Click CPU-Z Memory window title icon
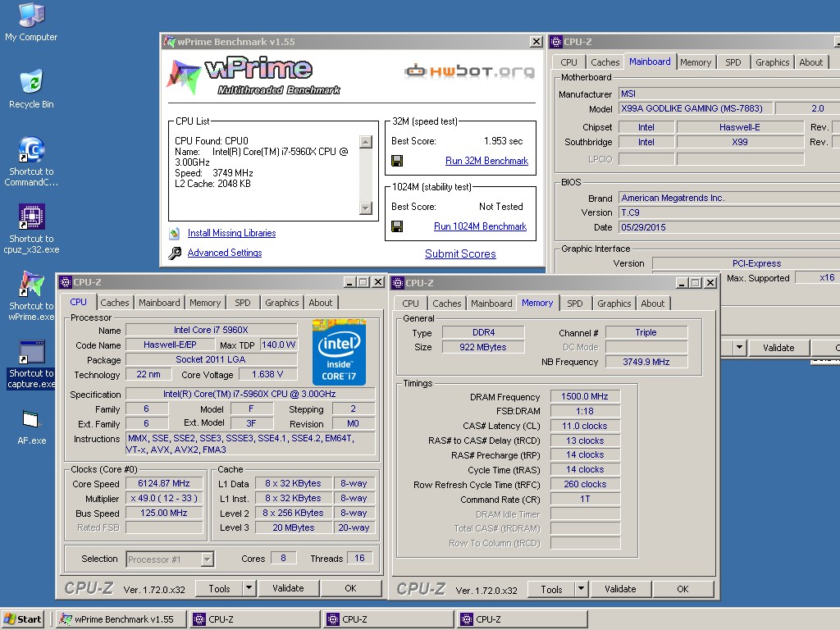Image resolution: width=840 pixels, height=630 pixels. [398, 282]
